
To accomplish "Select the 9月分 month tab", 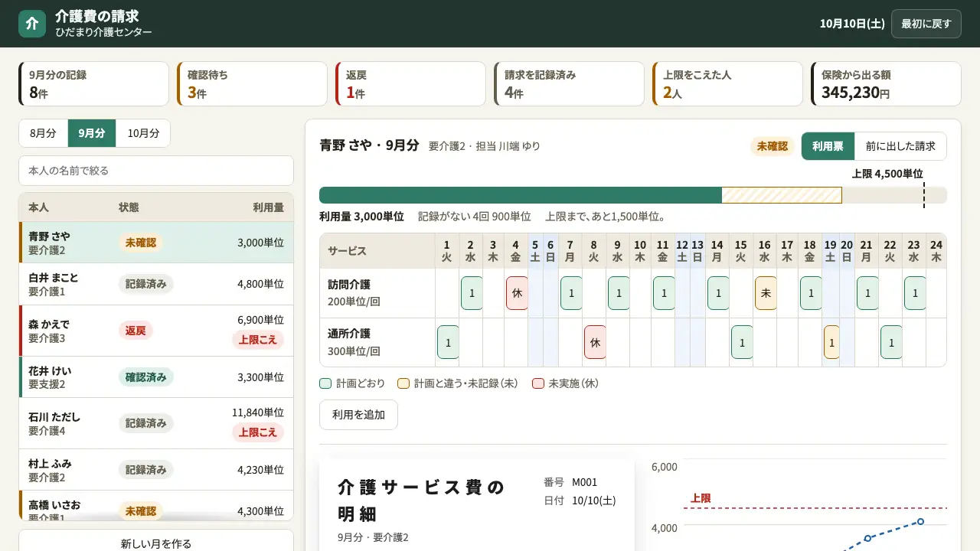I will tap(92, 133).
